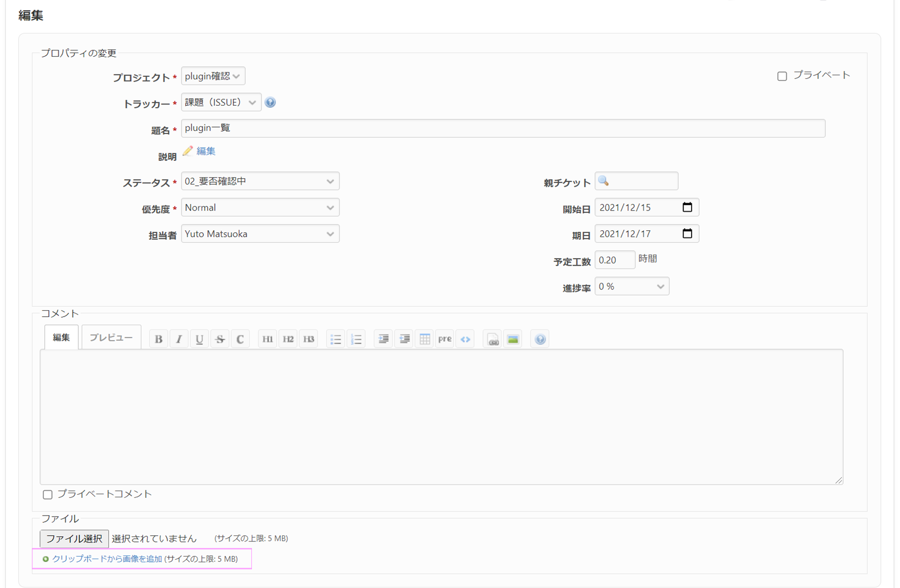900x588 pixels.
Task: Tick the プライベートコメント checkbox
Action: tap(48, 494)
